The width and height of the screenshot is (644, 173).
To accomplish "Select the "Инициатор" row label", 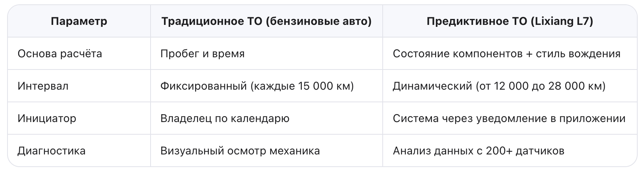I will (47, 118).
